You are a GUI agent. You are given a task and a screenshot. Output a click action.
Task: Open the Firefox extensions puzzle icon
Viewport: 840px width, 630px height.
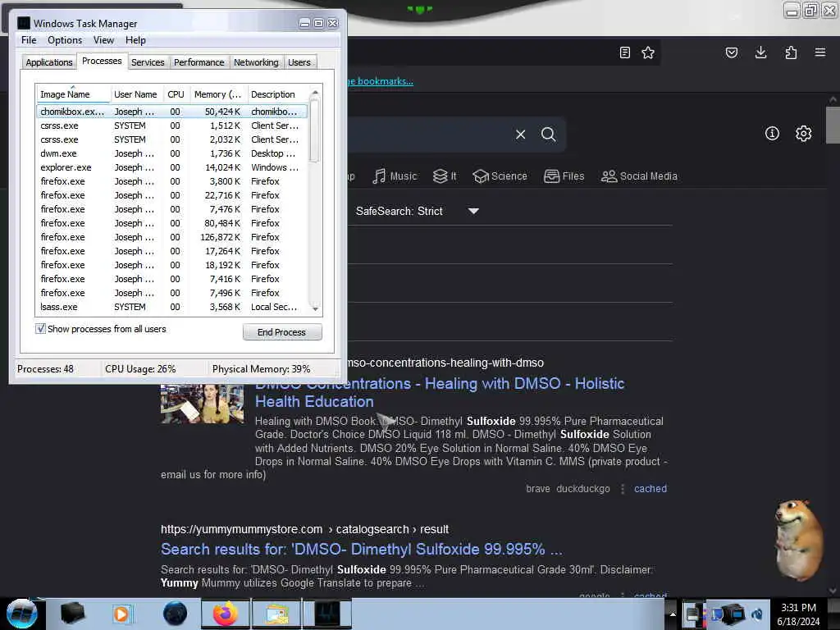[791, 52]
